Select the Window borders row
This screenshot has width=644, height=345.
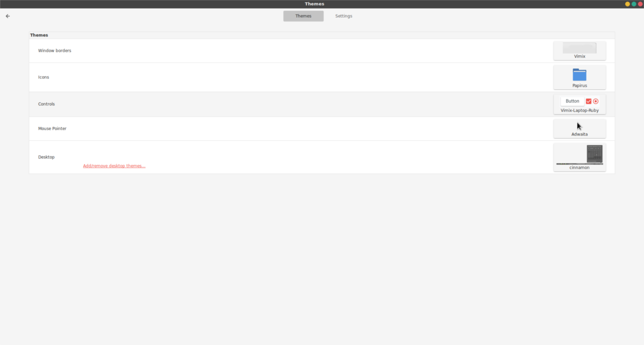coord(322,51)
